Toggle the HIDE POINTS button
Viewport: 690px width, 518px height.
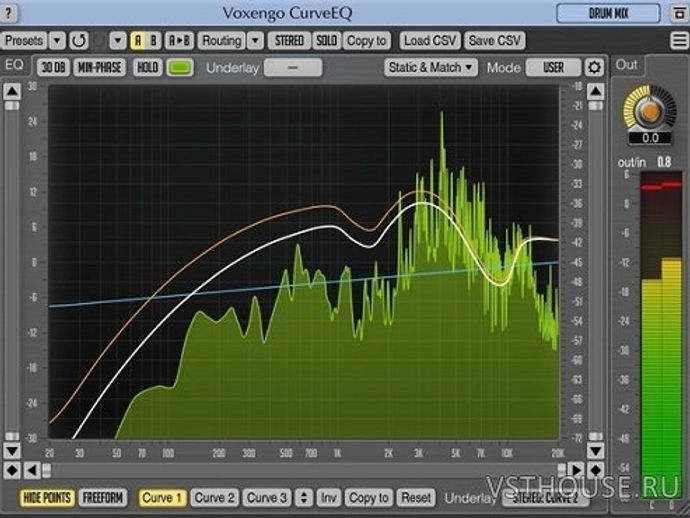47,498
